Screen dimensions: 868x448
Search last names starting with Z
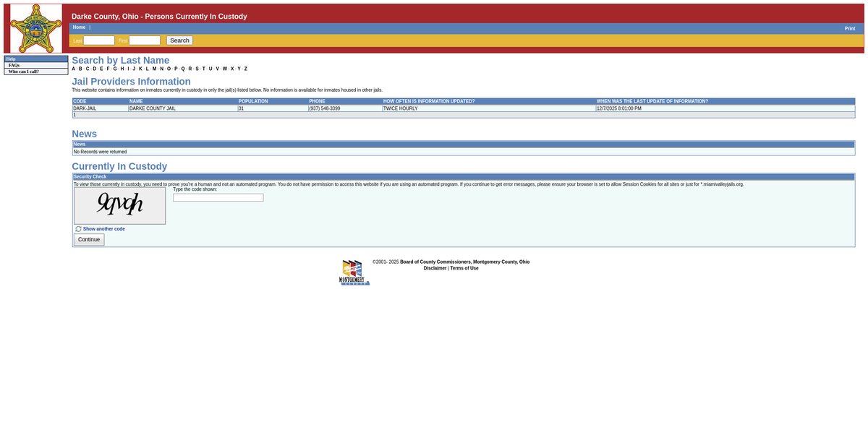[246, 69]
